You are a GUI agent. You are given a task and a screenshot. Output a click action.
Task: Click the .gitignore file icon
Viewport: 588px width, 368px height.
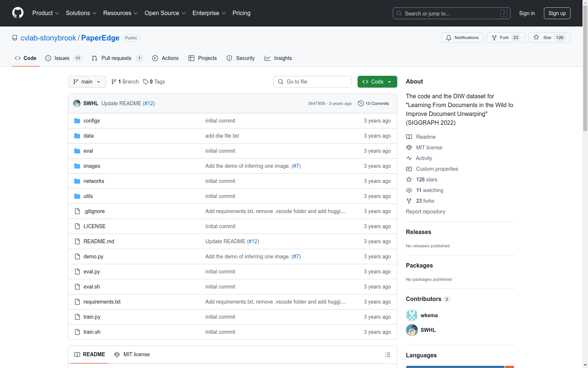coord(77,211)
